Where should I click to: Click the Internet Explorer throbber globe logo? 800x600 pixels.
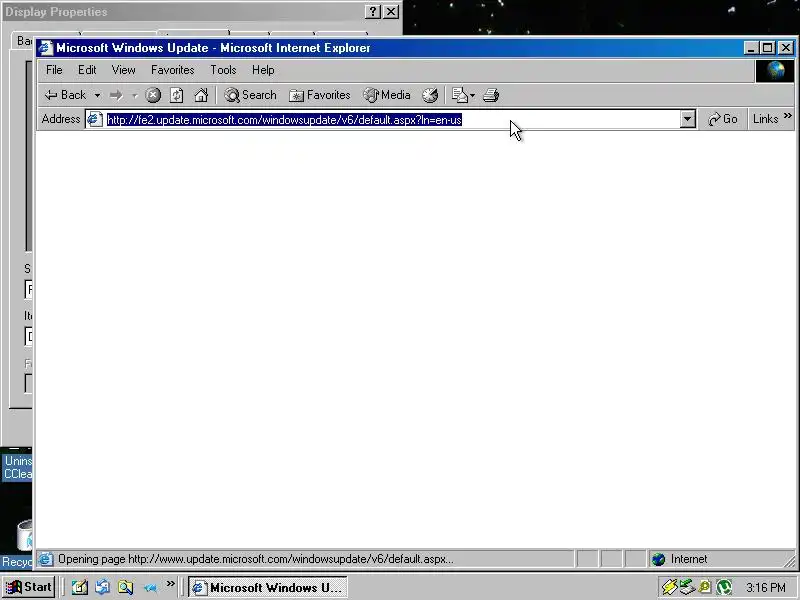click(775, 70)
